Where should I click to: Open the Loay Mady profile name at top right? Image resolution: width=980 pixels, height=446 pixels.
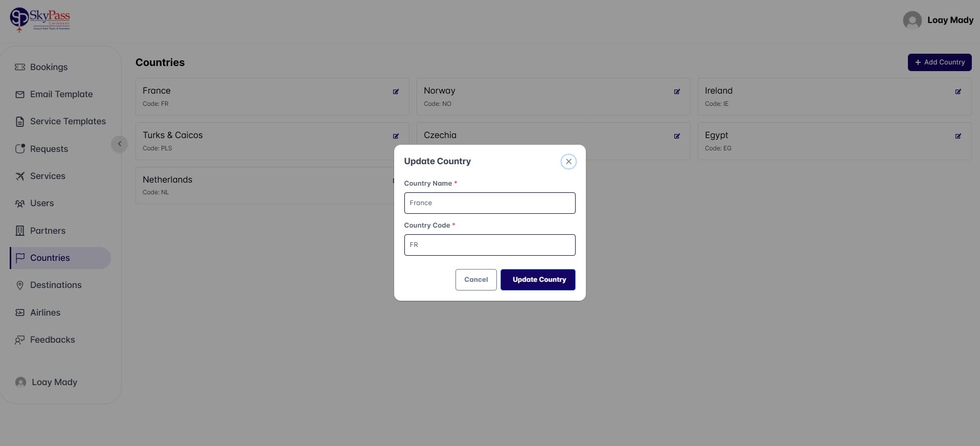tap(950, 20)
